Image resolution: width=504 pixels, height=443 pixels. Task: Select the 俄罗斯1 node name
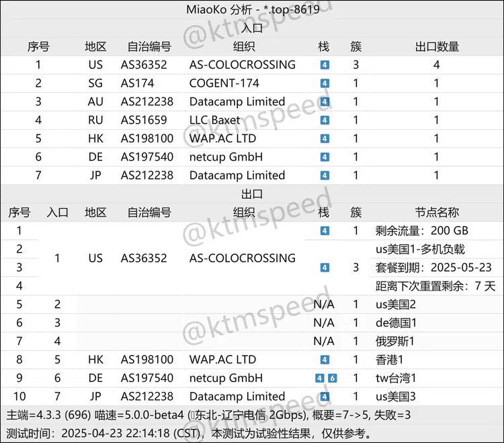pos(394,341)
